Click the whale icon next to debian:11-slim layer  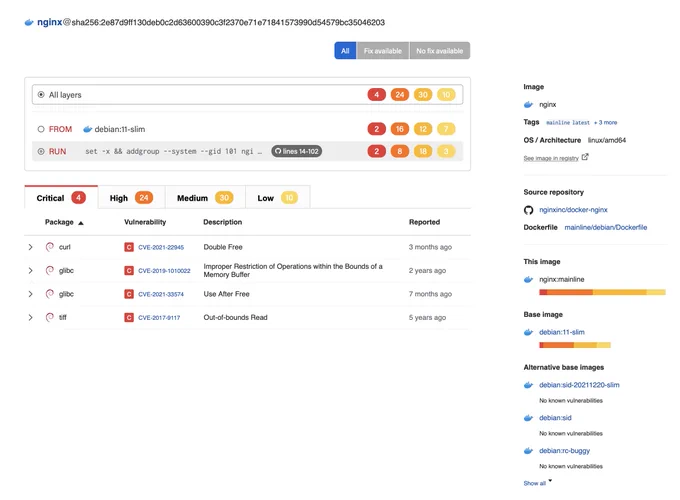pos(88,129)
